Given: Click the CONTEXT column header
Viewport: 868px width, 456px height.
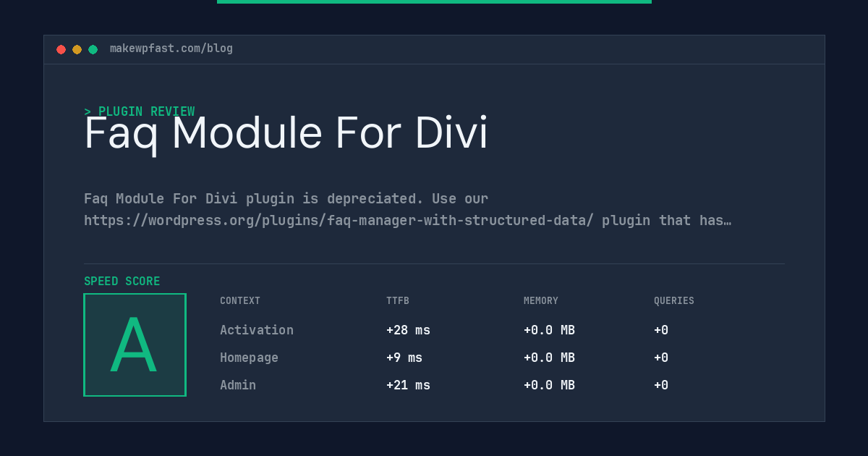Looking at the screenshot, I should [x=240, y=301].
